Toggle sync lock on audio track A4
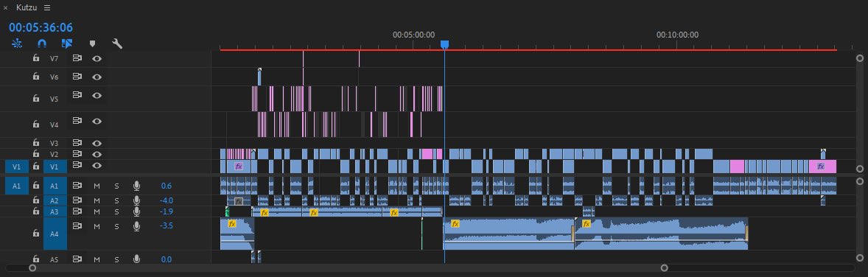This screenshot has width=868, height=277. 77,225
